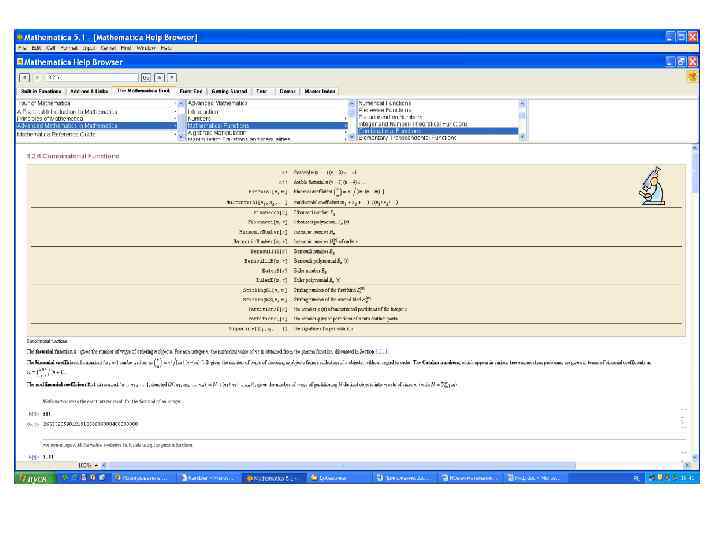720x540 pixels.
Task: Select Elementary Transcendental Functions in third list
Action: tap(407, 138)
